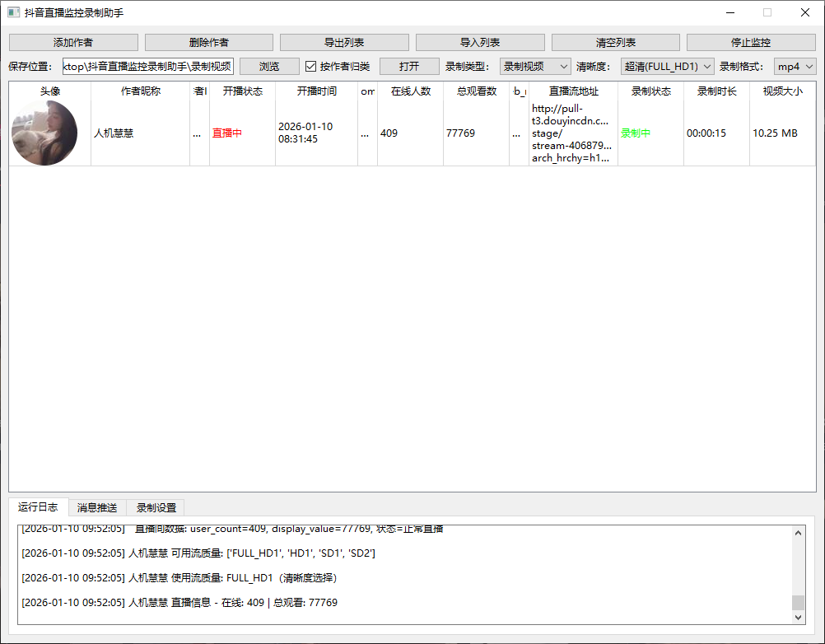Switch to the 消息推送 tab
The width and height of the screenshot is (825, 644).
pos(97,508)
